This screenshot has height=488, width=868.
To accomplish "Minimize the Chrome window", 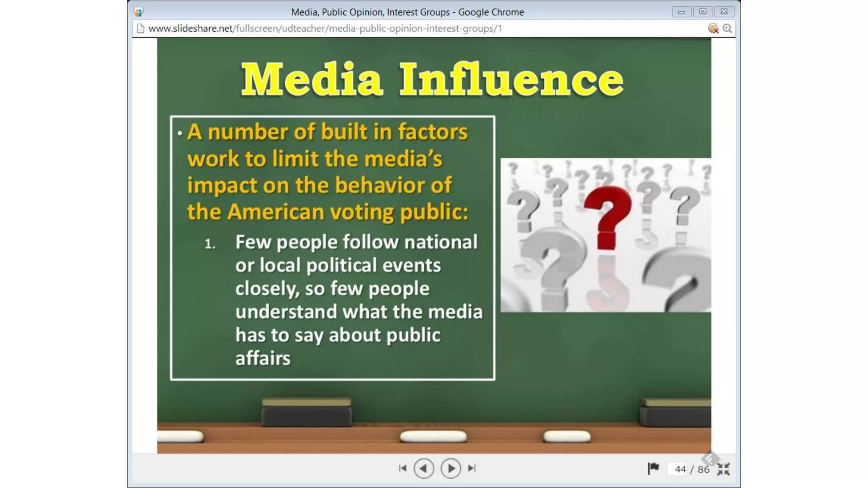I will point(682,12).
